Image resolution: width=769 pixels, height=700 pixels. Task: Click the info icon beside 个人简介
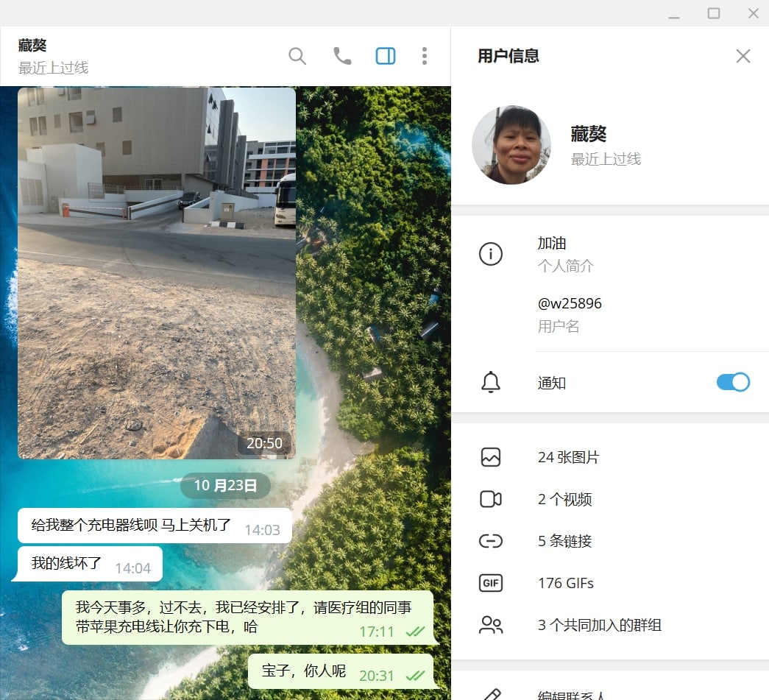click(490, 254)
